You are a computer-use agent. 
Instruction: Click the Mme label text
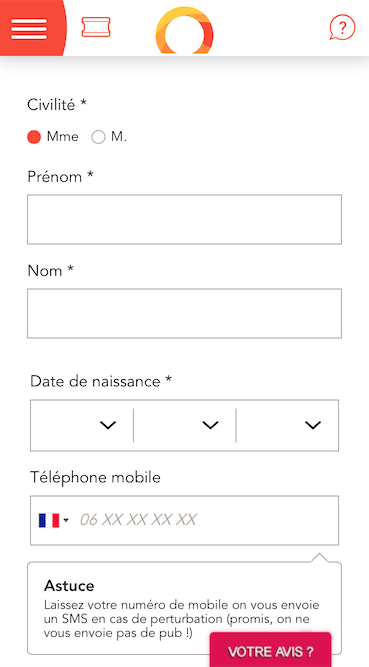click(x=63, y=137)
